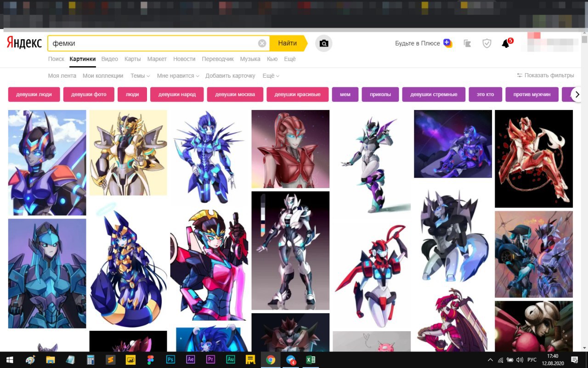Screen dimensions: 588x368
Task: Select the это кто tag chip
Action: [x=486, y=94]
